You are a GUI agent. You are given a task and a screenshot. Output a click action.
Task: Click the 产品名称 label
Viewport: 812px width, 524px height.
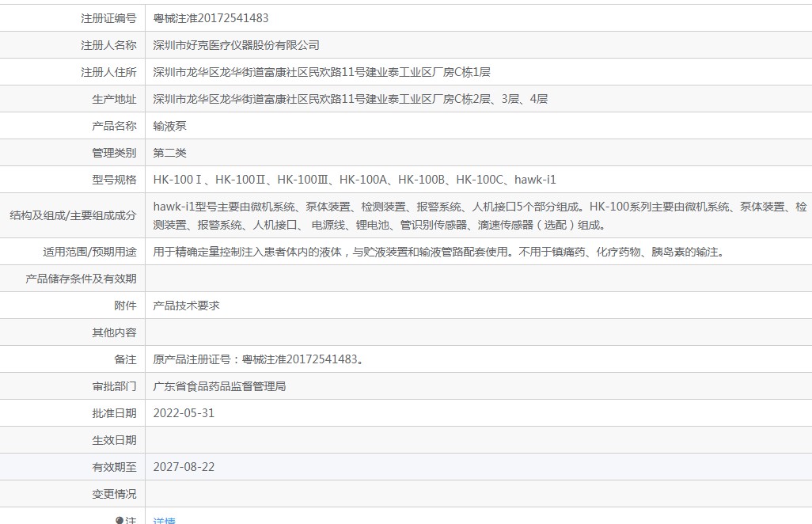click(x=115, y=126)
